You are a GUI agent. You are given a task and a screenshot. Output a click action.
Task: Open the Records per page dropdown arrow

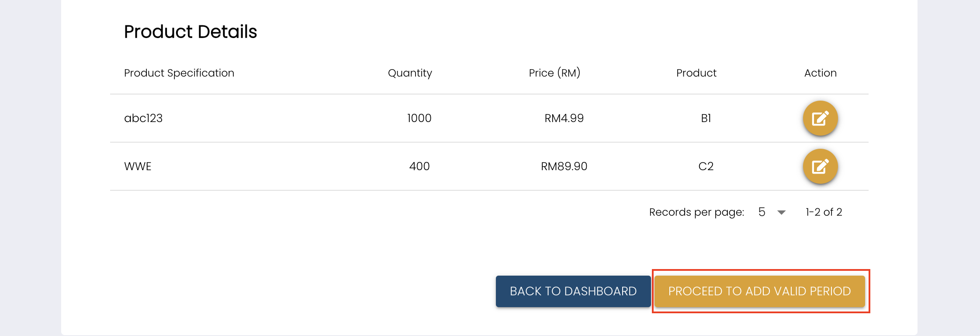782,213
